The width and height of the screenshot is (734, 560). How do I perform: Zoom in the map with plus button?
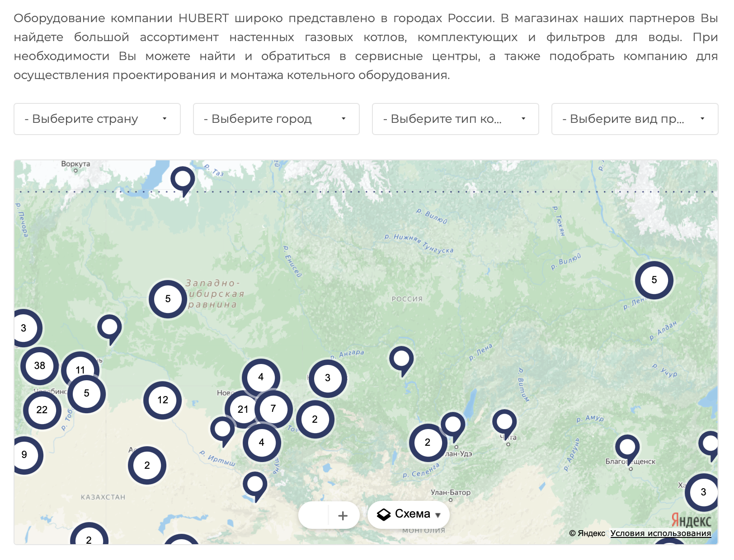343,515
